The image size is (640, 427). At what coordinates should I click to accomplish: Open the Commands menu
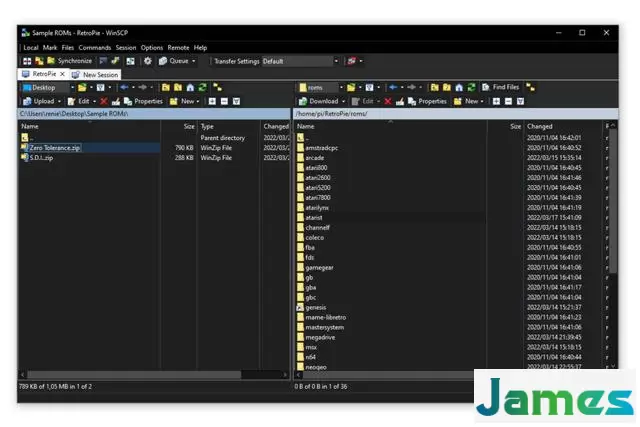click(95, 48)
